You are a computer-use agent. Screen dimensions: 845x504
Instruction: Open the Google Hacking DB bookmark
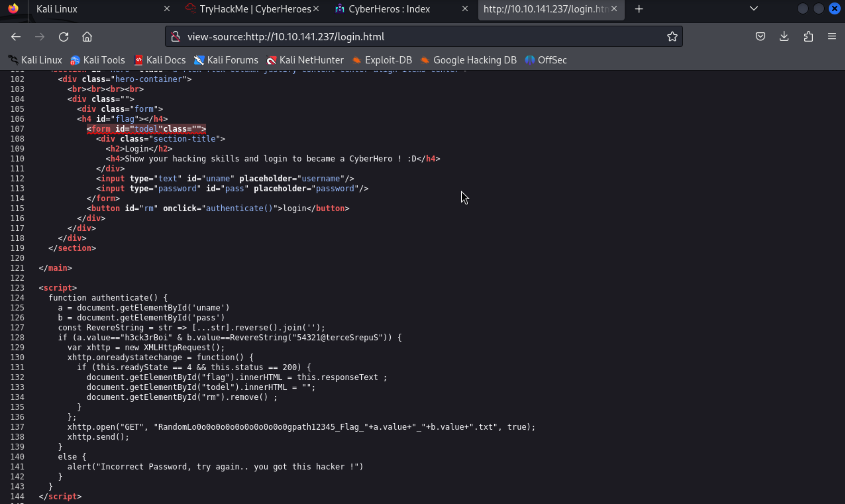tap(469, 60)
